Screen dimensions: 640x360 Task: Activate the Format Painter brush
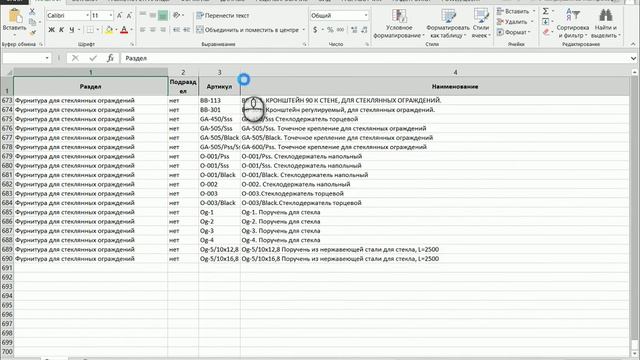tap(32, 32)
